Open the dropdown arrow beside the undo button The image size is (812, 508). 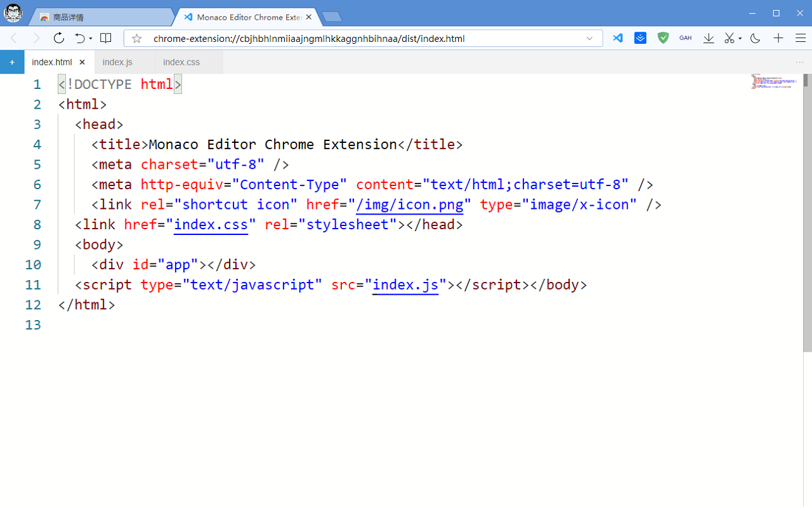[91, 39]
